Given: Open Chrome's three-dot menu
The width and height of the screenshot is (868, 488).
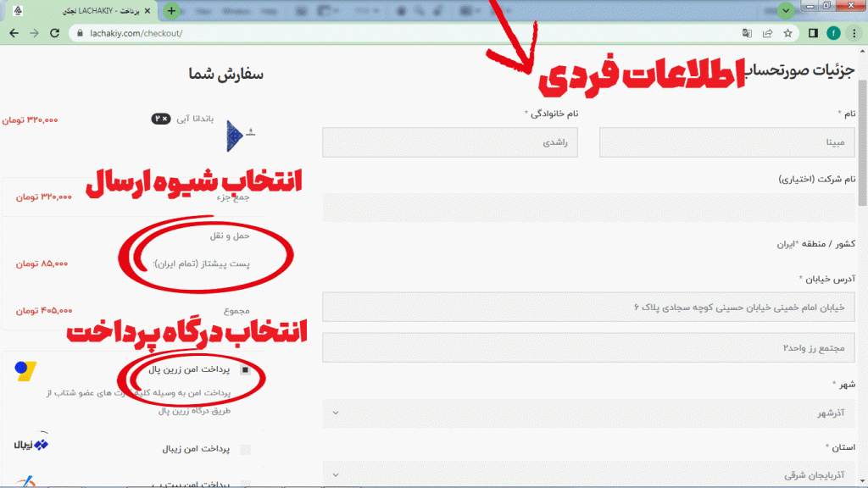Looking at the screenshot, I should tap(854, 33).
